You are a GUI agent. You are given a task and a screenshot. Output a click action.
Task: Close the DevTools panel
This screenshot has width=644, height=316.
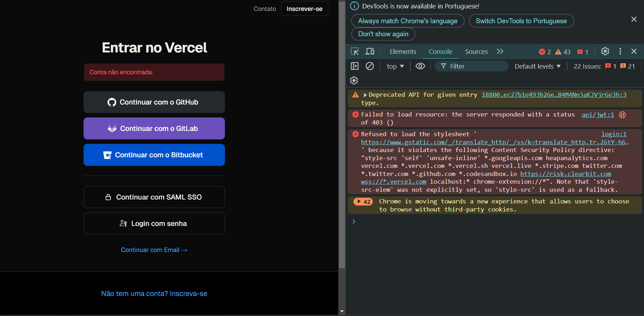(634, 51)
